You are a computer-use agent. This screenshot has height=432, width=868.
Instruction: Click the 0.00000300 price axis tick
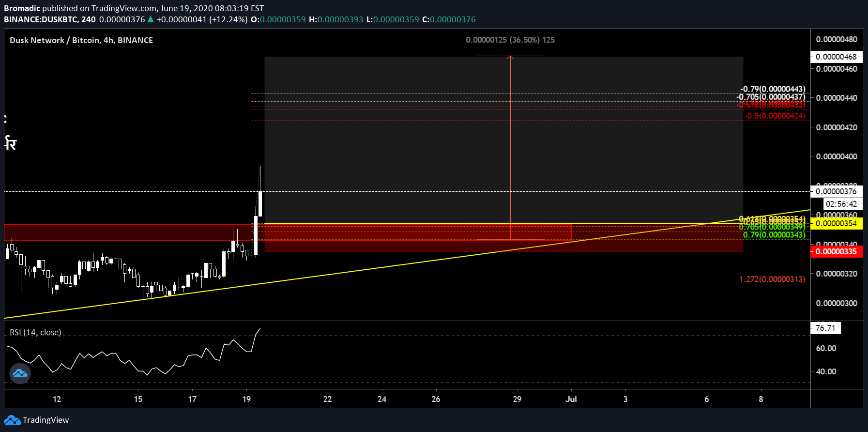point(837,303)
